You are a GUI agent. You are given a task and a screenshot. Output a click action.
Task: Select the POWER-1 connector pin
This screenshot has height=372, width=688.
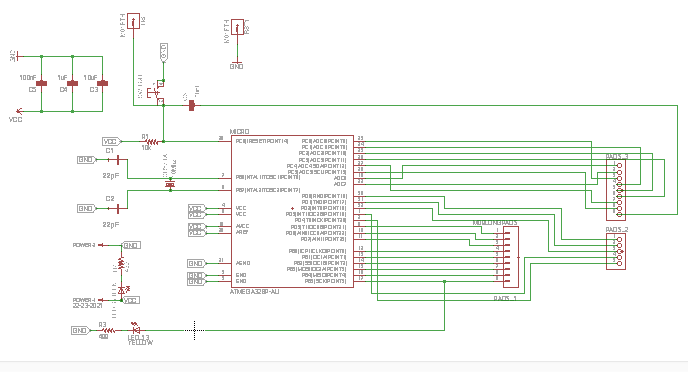[102, 300]
